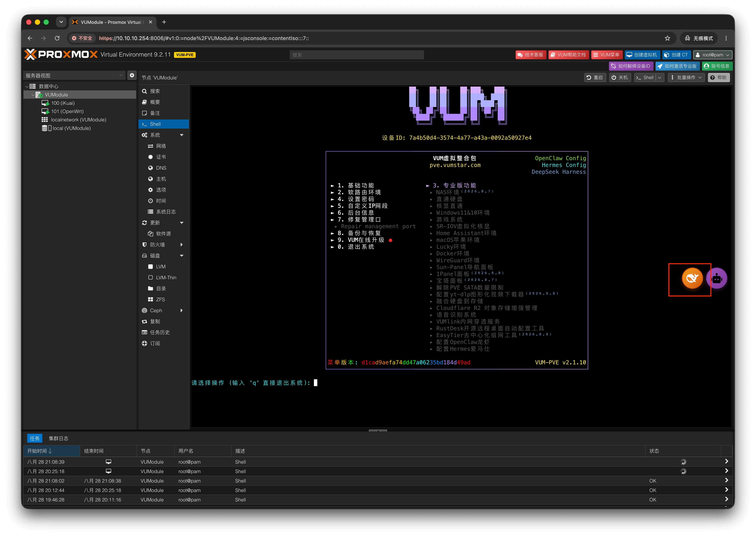Image resolution: width=756 pixels, height=537 pixels.
Task: Go back with the browser back arrow
Action: [30, 38]
